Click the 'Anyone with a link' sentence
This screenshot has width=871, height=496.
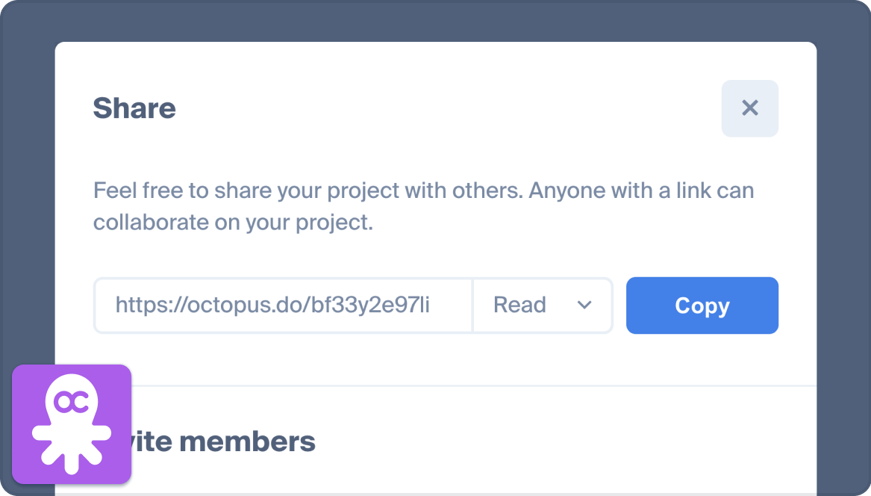640,189
